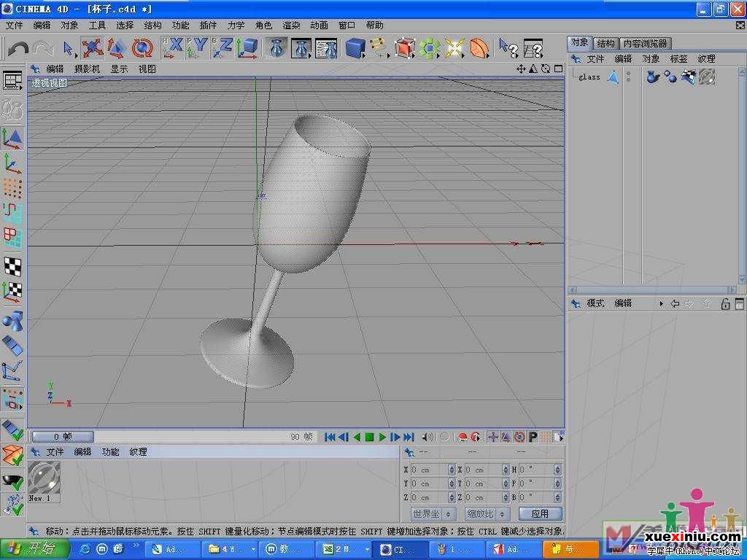747x560 pixels.
Task: Click the checkered texture tag on glass
Action: coord(689,77)
